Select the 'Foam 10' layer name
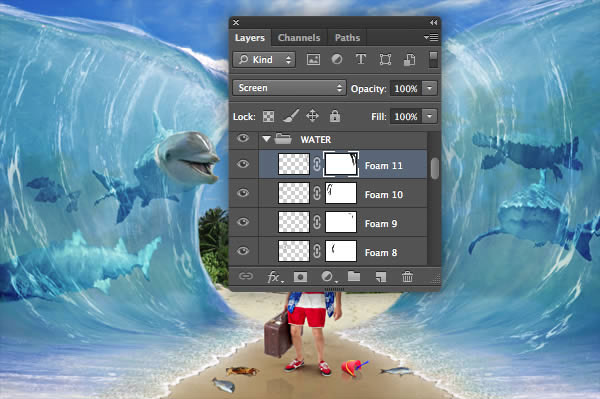600x399 pixels. click(383, 195)
